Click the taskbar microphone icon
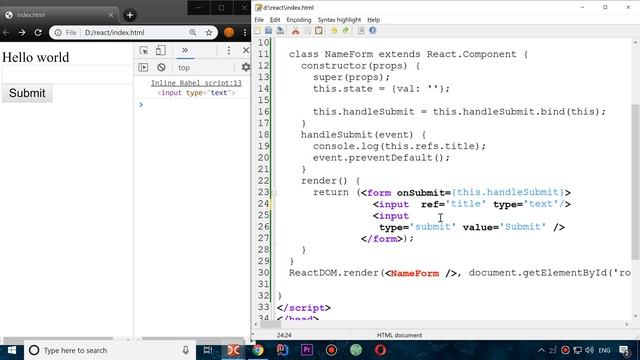The image size is (640, 360). (x=186, y=350)
